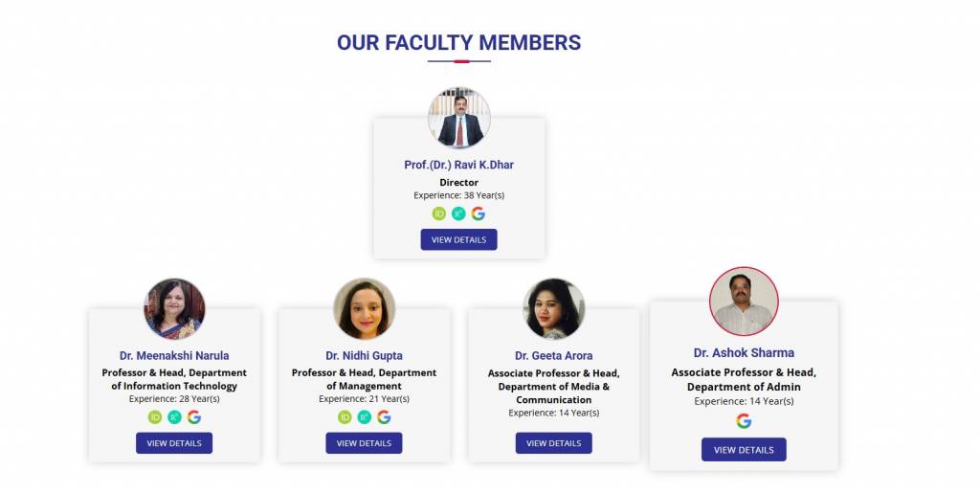Open Dr. Nidhi Gupta's ORCID icon
This screenshot has height=493, width=980.
coord(345,416)
